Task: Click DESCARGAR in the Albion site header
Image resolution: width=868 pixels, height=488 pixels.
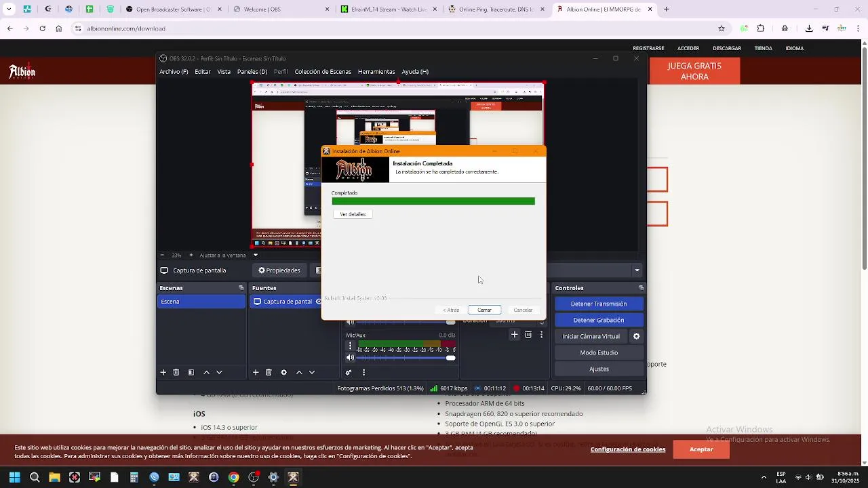Action: pyautogui.click(x=727, y=48)
